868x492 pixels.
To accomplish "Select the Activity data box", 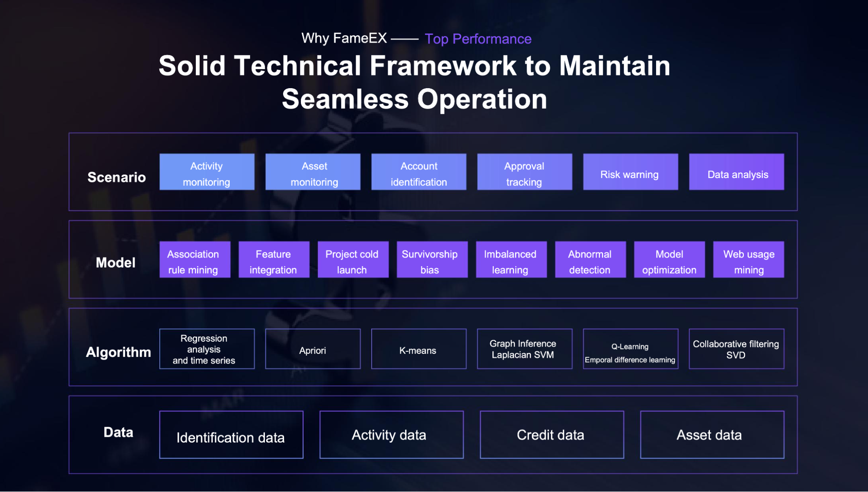I will click(x=391, y=435).
